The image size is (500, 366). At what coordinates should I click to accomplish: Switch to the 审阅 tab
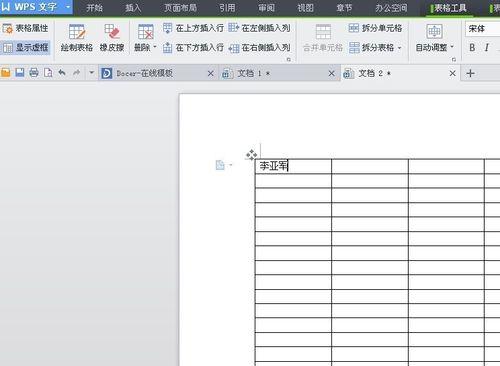(266, 8)
